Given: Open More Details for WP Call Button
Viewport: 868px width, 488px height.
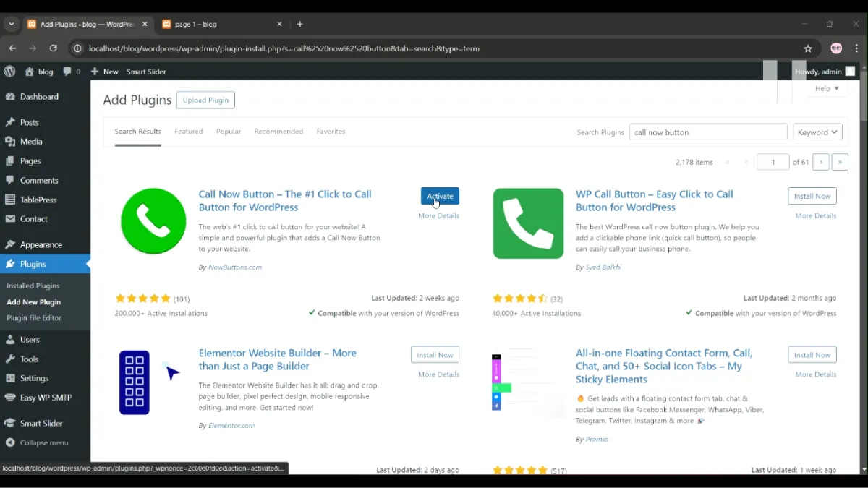Looking at the screenshot, I should coord(816,215).
